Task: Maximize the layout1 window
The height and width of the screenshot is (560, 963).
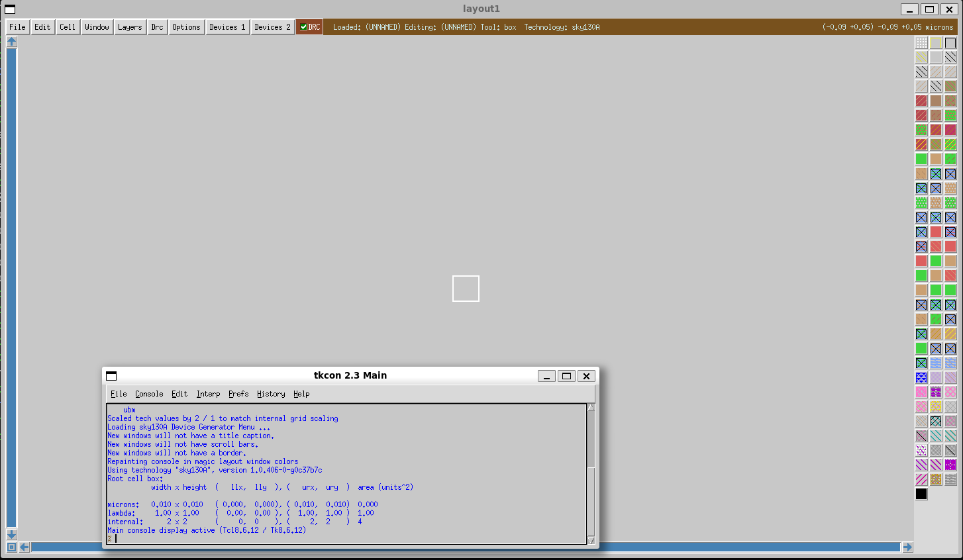Action: coord(929,9)
